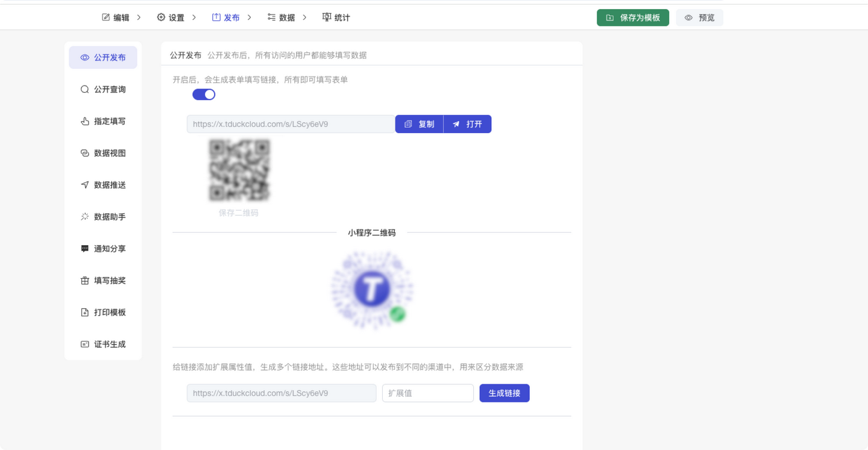The height and width of the screenshot is (450, 868).
Task: Click the eye icon on 预览 button
Action: click(x=688, y=18)
